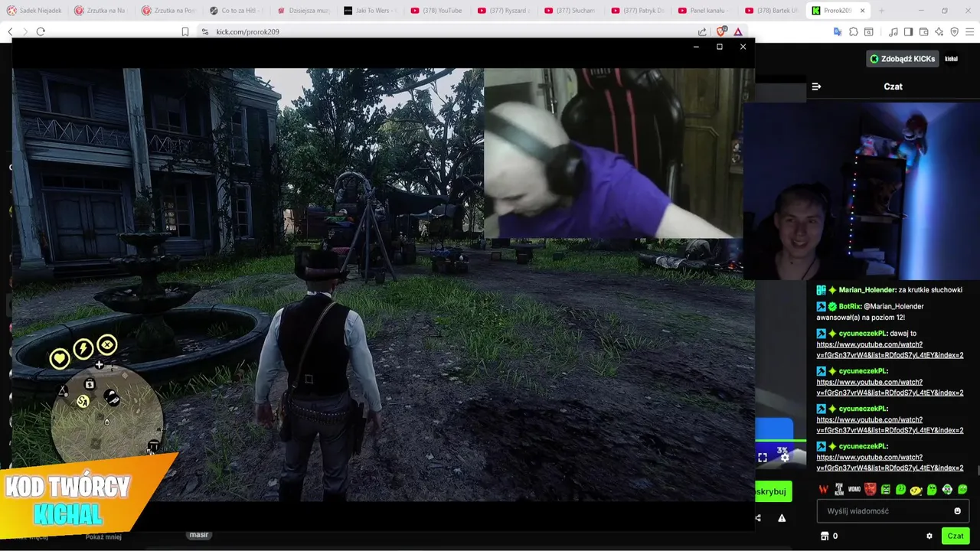Insert the WDMO emote
This screenshot has height=551, width=980.
coord(854,490)
